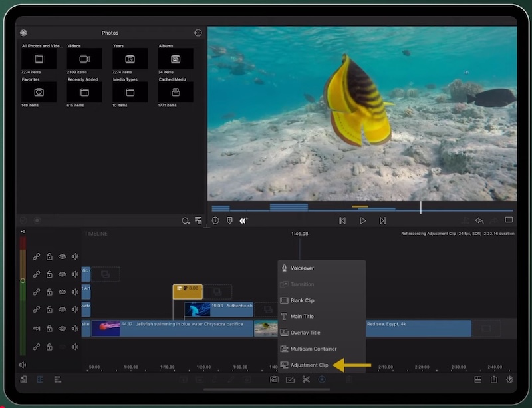Screen dimensions: 532x408
Task: Open the Media Types folder
Action: pos(130,92)
